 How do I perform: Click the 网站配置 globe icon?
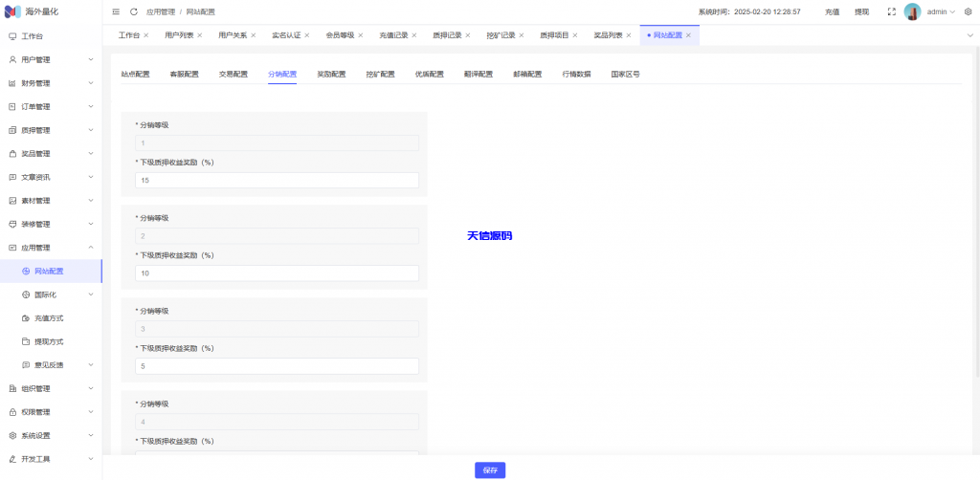point(26,272)
